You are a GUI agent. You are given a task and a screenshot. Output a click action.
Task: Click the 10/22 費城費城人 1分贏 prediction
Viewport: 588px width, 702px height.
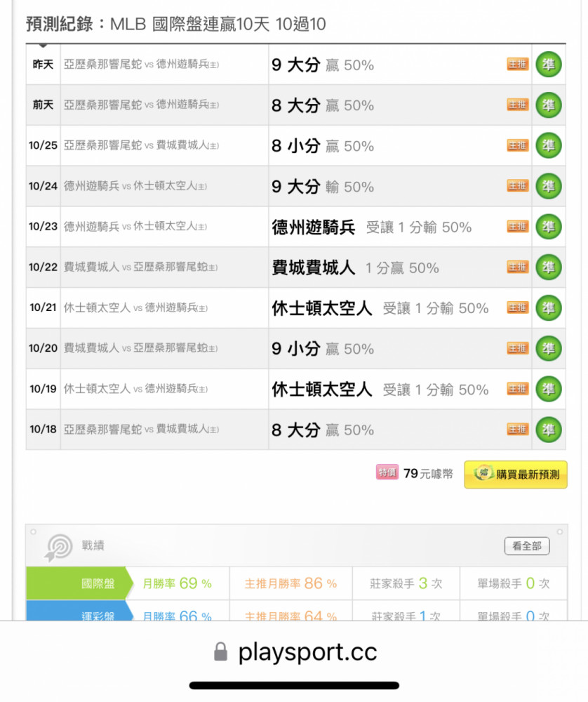point(355,267)
